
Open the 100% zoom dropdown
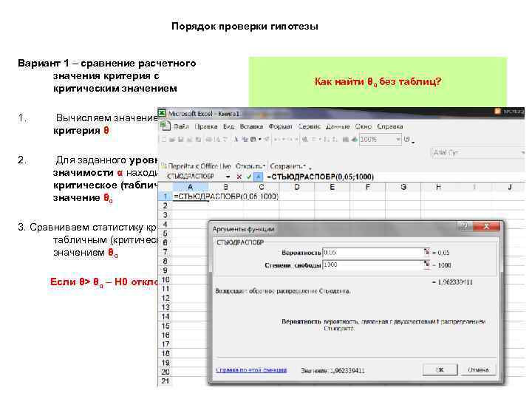pos(398,140)
